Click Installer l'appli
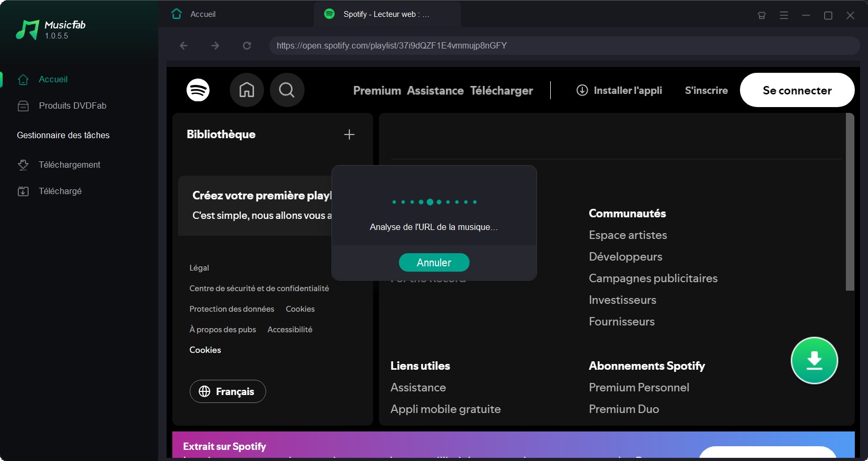This screenshot has width=868, height=461. click(619, 90)
